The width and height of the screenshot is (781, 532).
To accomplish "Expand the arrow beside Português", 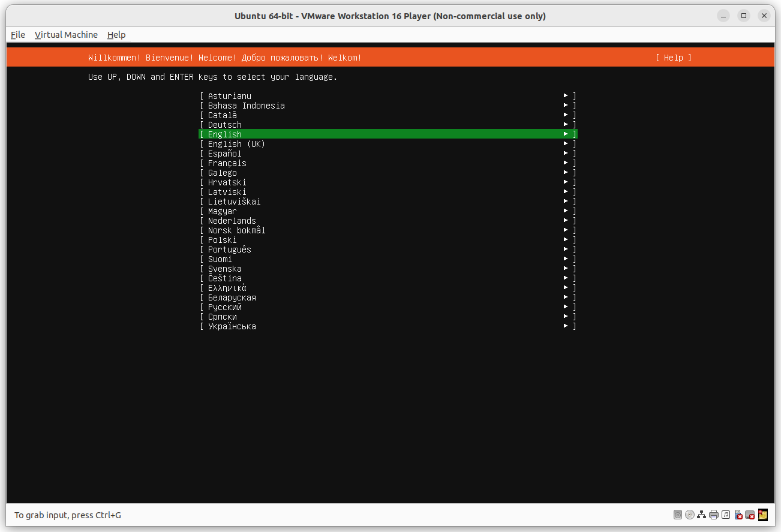I will coord(564,249).
